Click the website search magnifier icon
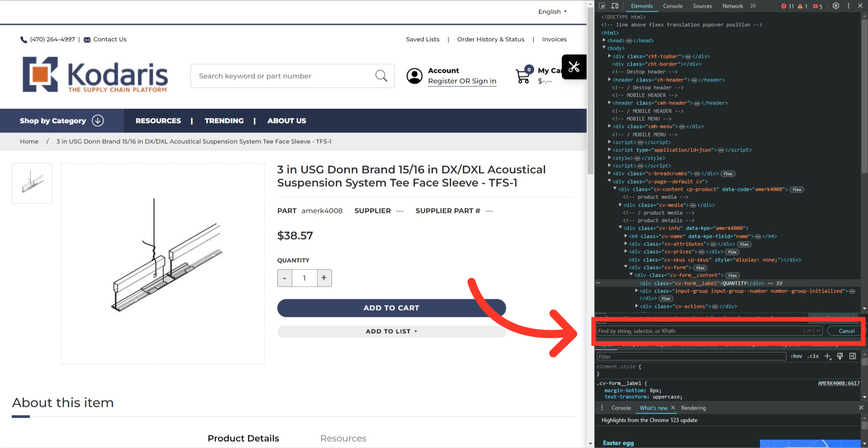Screen dimensions: 868x448 [x=381, y=76]
